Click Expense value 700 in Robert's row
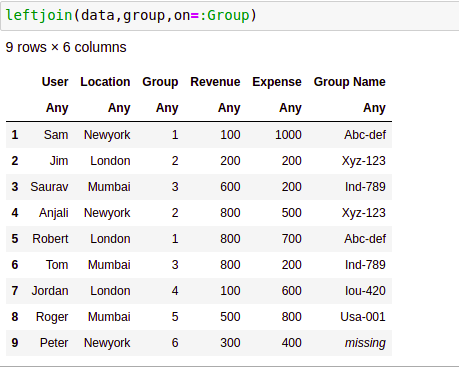The height and width of the screenshot is (367, 459). (x=292, y=239)
